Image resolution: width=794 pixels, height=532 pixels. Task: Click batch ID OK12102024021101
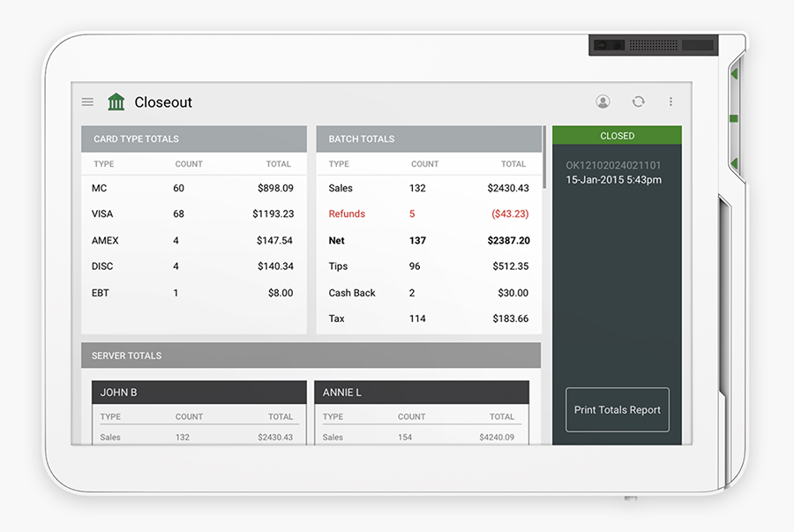pyautogui.click(x=613, y=166)
